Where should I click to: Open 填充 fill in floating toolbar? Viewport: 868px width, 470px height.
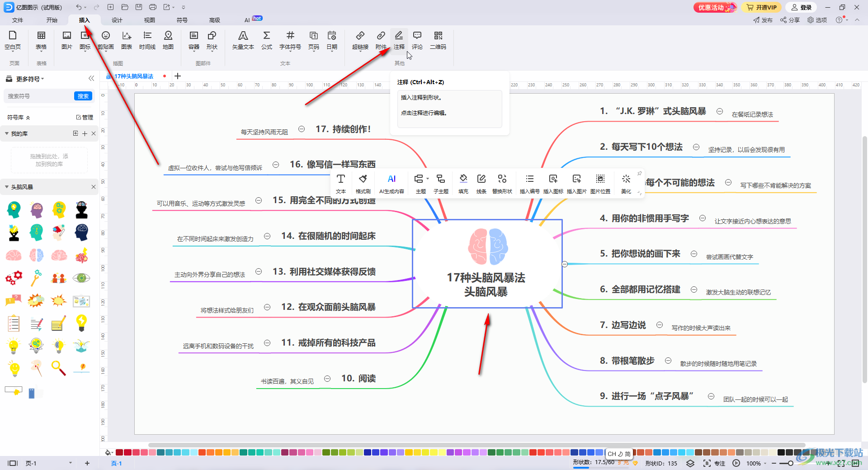[463, 184]
